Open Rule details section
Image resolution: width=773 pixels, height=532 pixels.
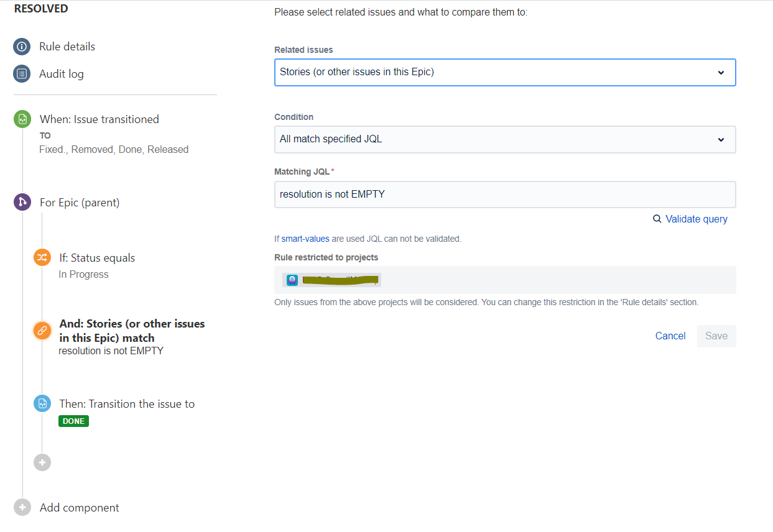[x=67, y=47]
